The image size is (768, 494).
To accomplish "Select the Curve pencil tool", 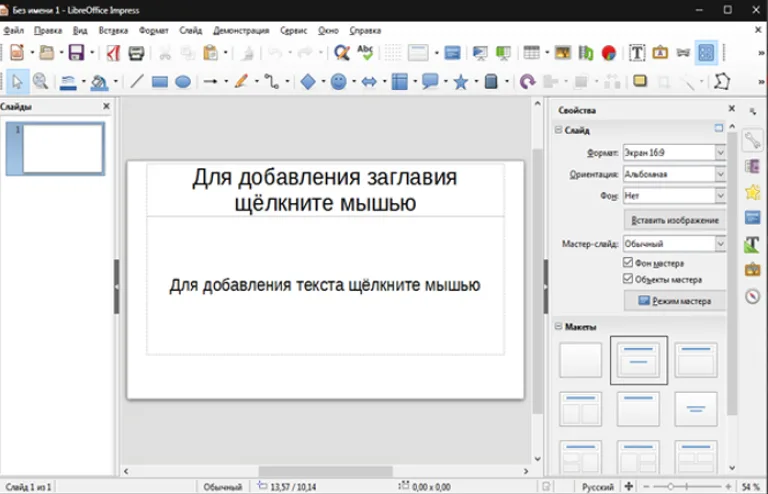I will tap(241, 81).
